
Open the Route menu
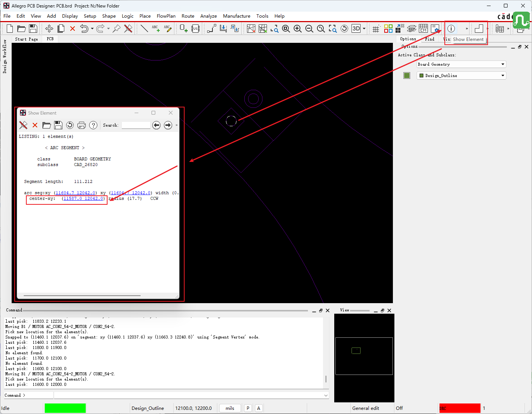[x=188, y=16]
